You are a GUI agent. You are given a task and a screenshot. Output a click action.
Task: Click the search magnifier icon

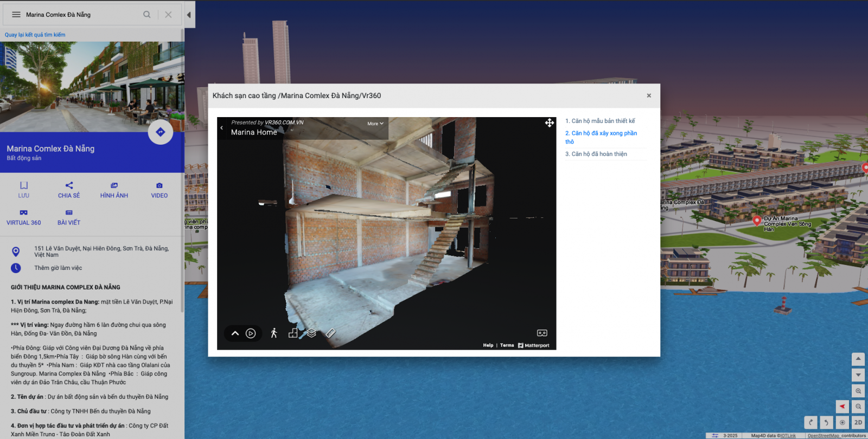pyautogui.click(x=147, y=15)
